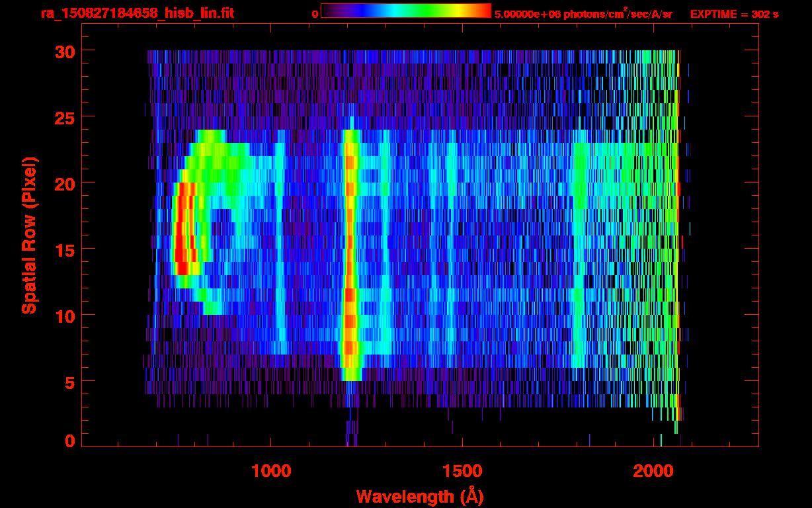This screenshot has height=508, width=812.
Task: Click the 1000 wavelength tick label
Action: [271, 470]
